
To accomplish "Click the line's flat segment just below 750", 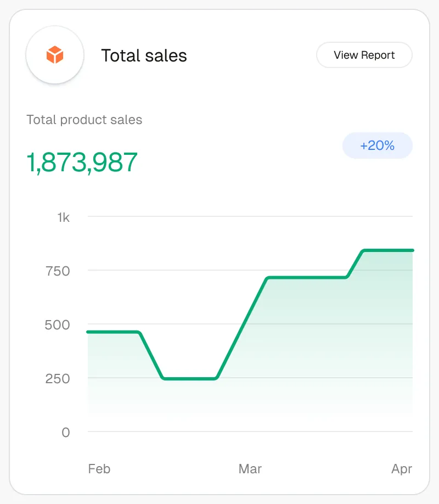I will 306,278.
